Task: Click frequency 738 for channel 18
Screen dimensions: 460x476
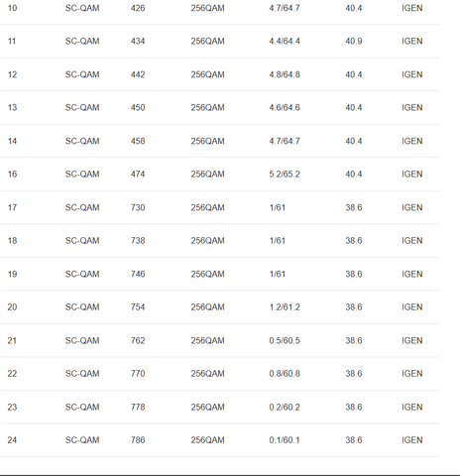Action: click(x=138, y=240)
